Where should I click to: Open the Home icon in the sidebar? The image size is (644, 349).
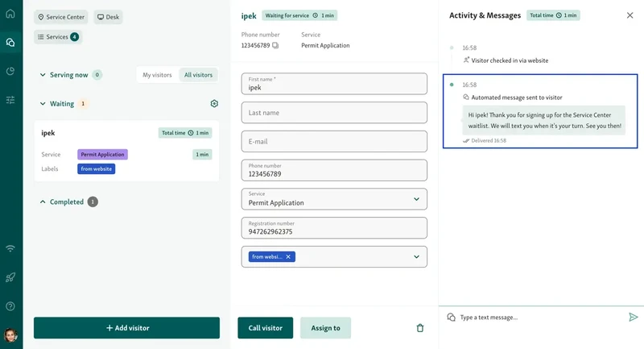coord(10,14)
